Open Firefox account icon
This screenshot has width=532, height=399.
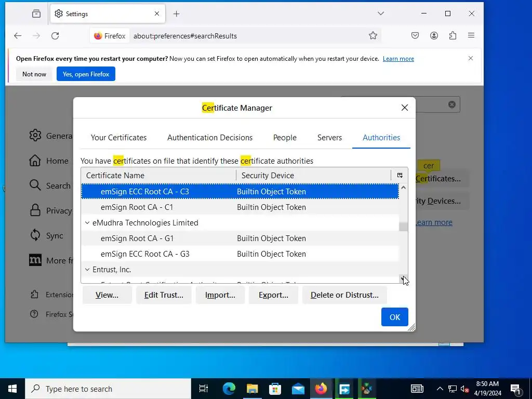[434, 36]
